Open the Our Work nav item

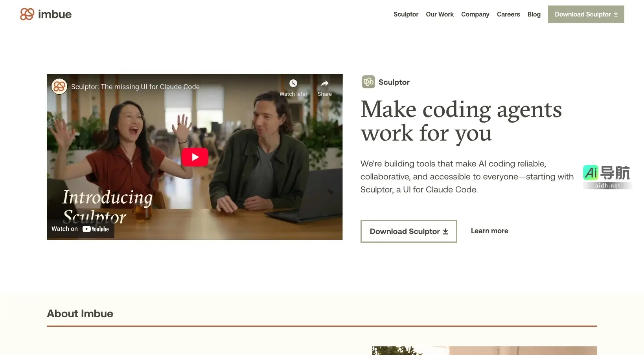point(440,14)
